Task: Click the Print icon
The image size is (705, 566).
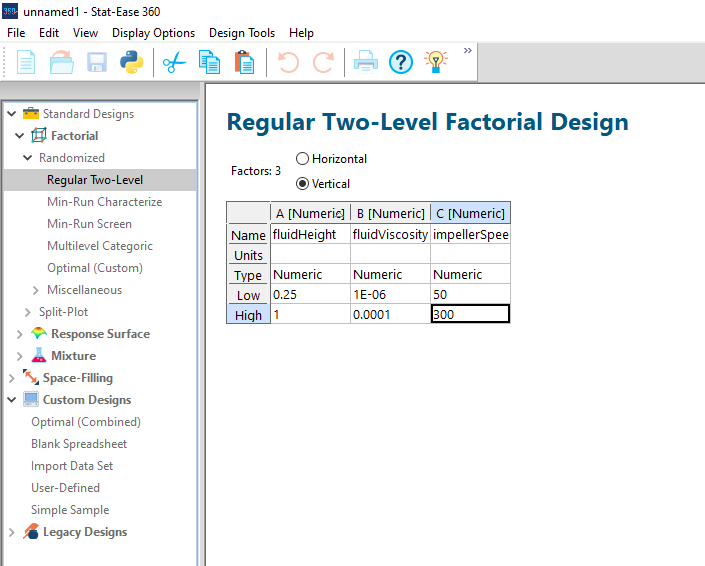Action: [x=366, y=62]
